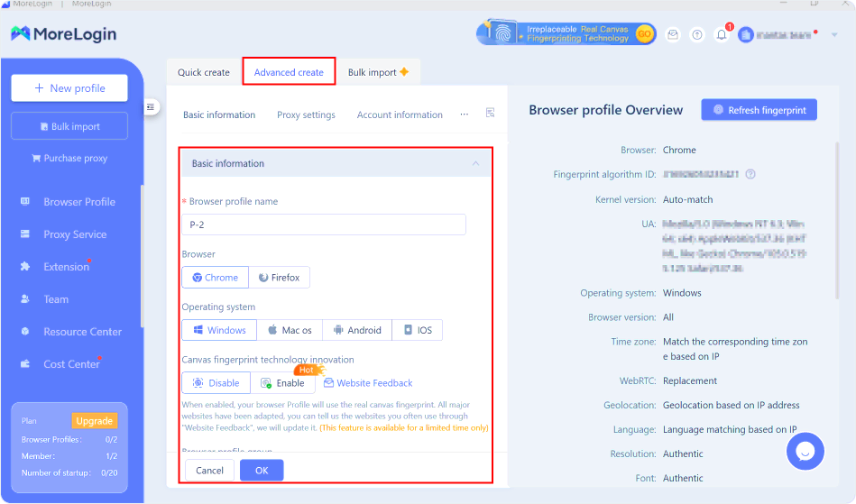The image size is (856, 504).
Task: Click fingerprint algorithm ID help icon
Action: [x=750, y=175]
